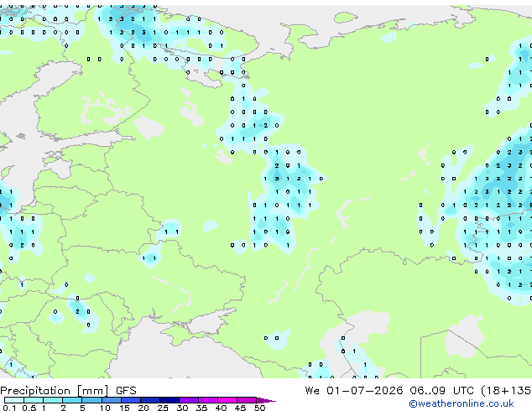The width and height of the screenshot is (532, 411).
Task: Click the arrow tip above 50 on the legend
Action: [x=266, y=400]
